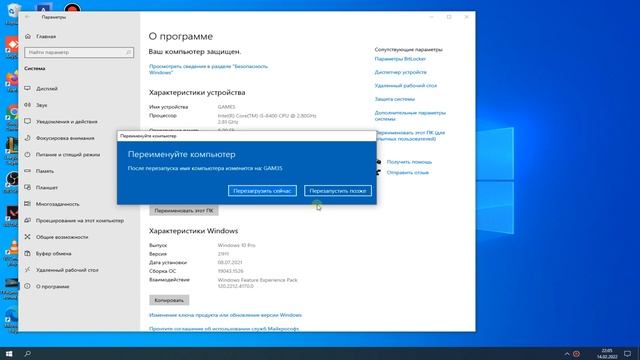The height and width of the screenshot is (360, 640).
Task: Select the Recycle Bin desktop icon
Action: (x=12, y=13)
